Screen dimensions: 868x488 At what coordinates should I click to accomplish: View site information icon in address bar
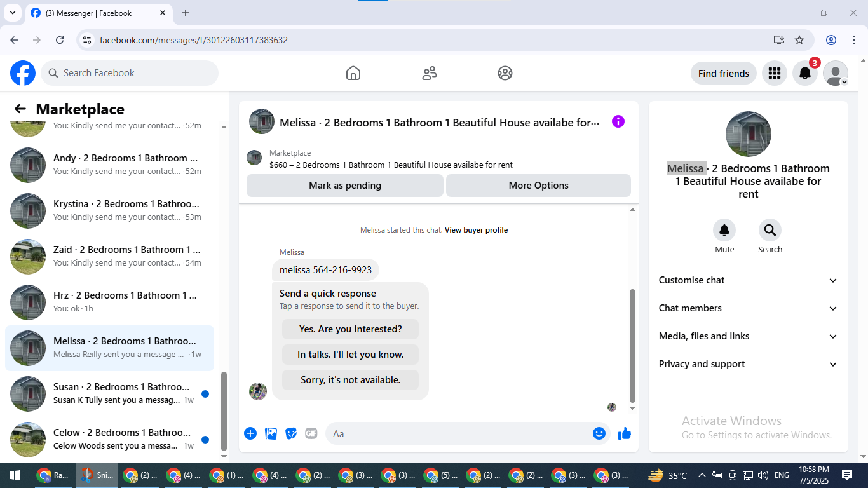[88, 40]
